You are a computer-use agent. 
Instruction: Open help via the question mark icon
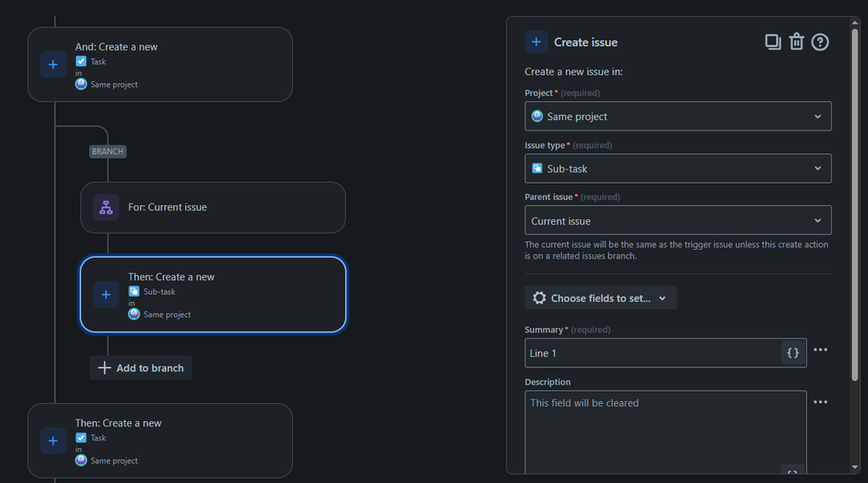(x=820, y=42)
